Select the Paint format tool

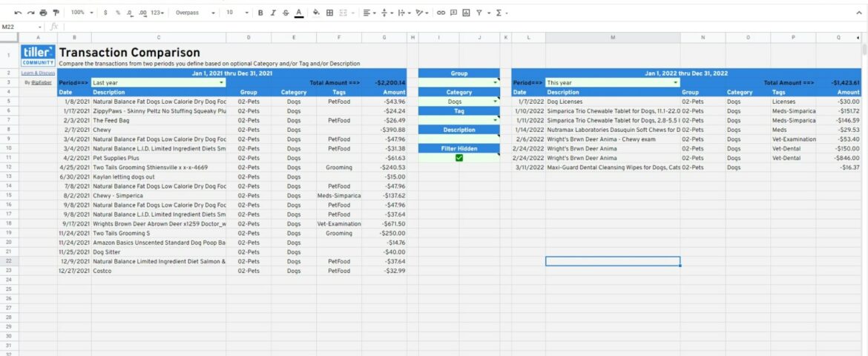pos(56,12)
